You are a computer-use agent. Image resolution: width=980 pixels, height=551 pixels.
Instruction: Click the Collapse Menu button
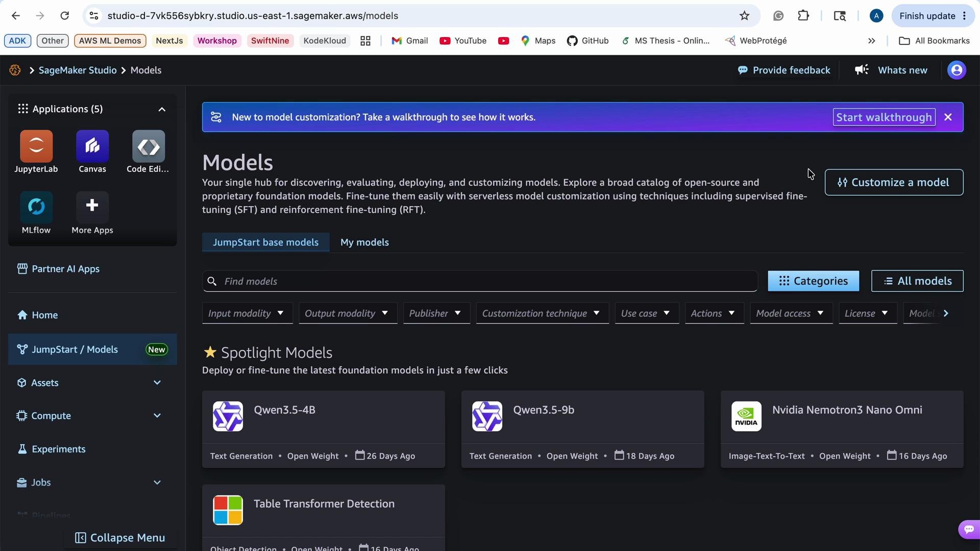pyautogui.click(x=120, y=538)
